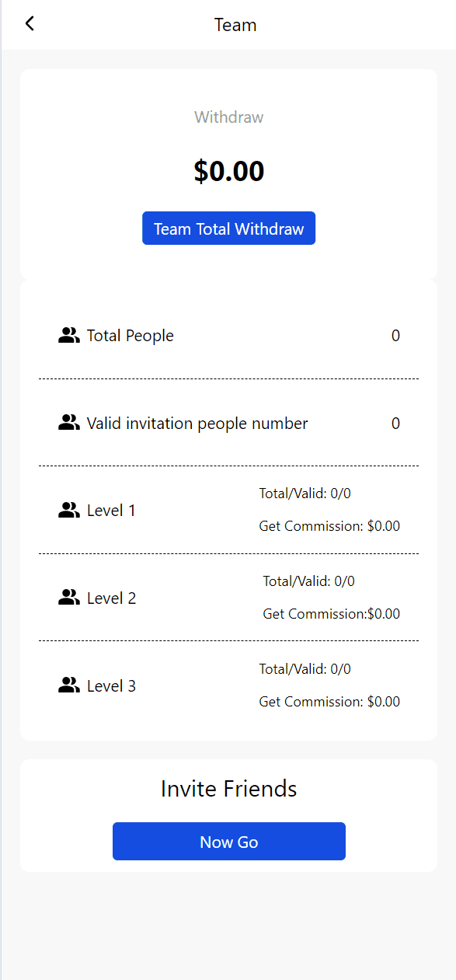Open Team Total Withdraw
Image resolution: width=456 pixels, height=980 pixels.
pos(228,228)
